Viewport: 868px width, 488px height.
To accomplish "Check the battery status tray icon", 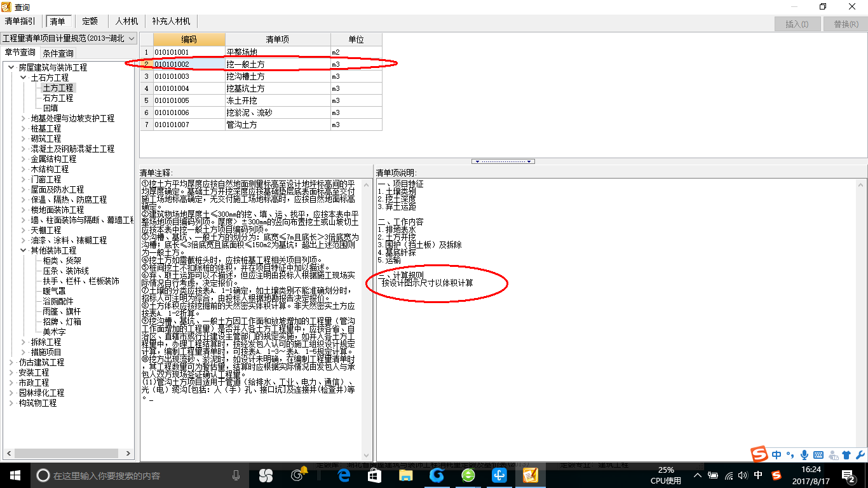I will point(713,475).
